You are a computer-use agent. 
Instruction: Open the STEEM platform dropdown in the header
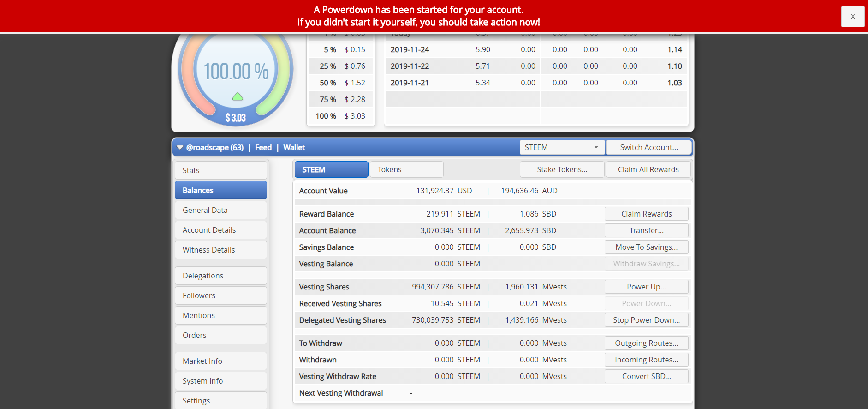click(562, 148)
